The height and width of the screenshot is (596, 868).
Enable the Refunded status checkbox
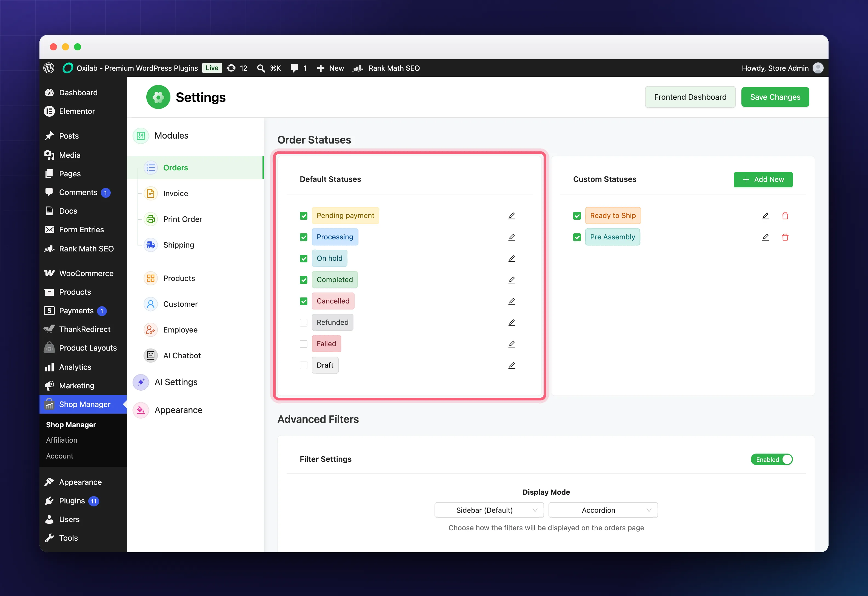point(304,323)
